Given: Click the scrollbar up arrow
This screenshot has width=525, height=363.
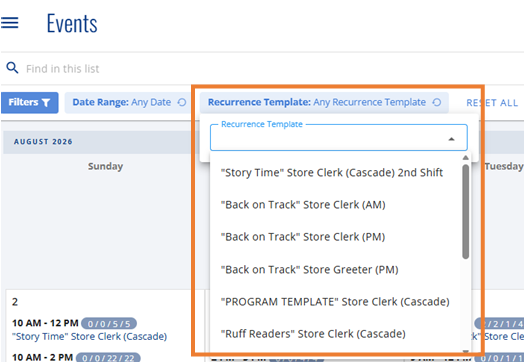Looking at the screenshot, I should point(465,158).
